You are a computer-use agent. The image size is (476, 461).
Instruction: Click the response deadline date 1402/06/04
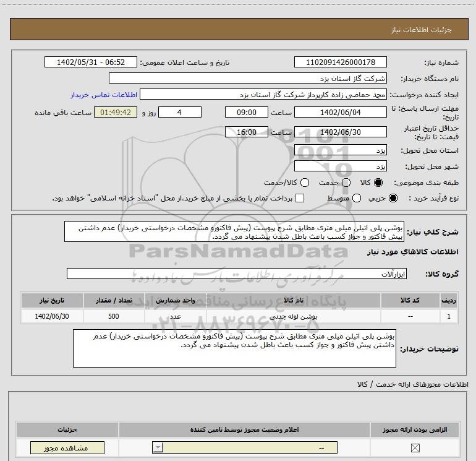coord(340,112)
